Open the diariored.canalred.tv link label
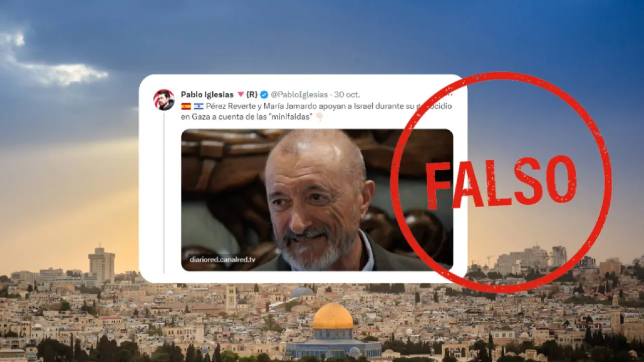Screen dimensions: 644x362 click(x=223, y=259)
